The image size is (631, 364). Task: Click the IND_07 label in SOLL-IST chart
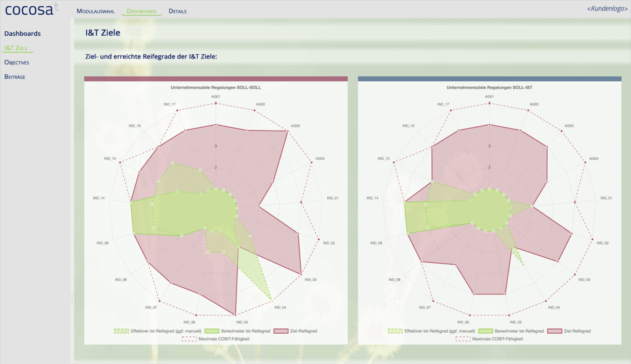425,307
